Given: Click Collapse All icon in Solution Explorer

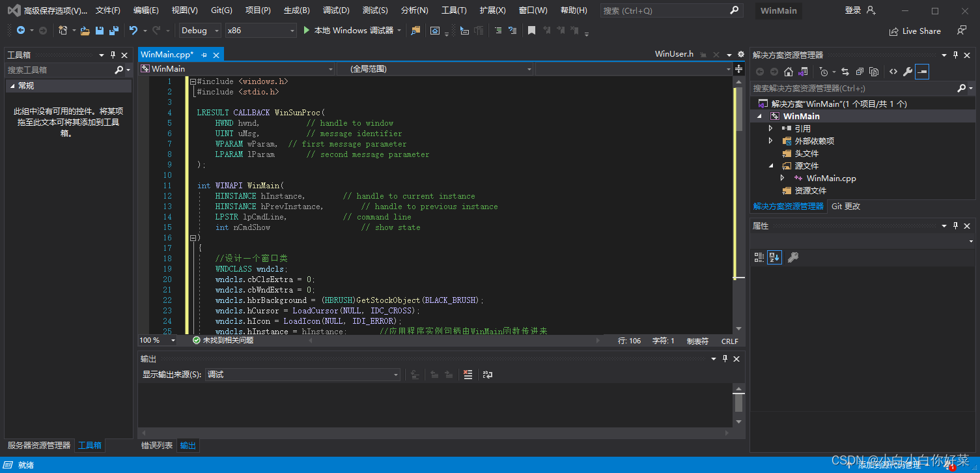Looking at the screenshot, I should pyautogui.click(x=860, y=72).
